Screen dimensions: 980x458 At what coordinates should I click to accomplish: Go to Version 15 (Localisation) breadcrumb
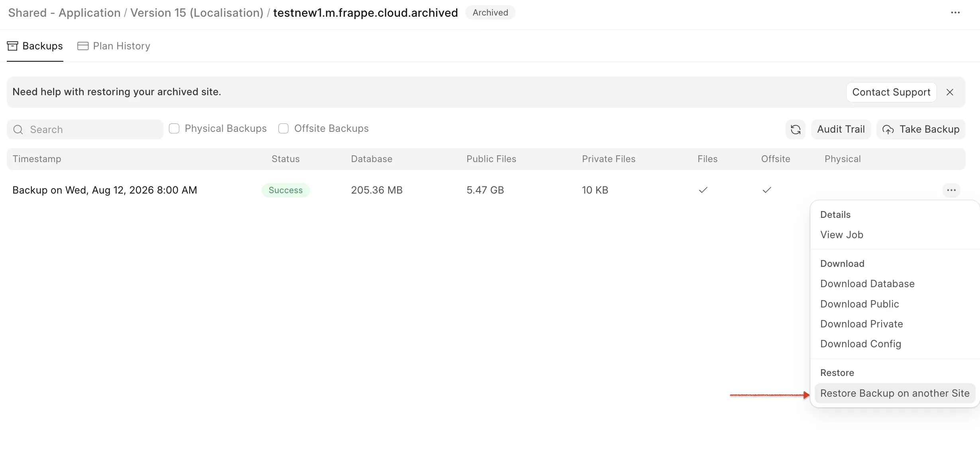(197, 13)
